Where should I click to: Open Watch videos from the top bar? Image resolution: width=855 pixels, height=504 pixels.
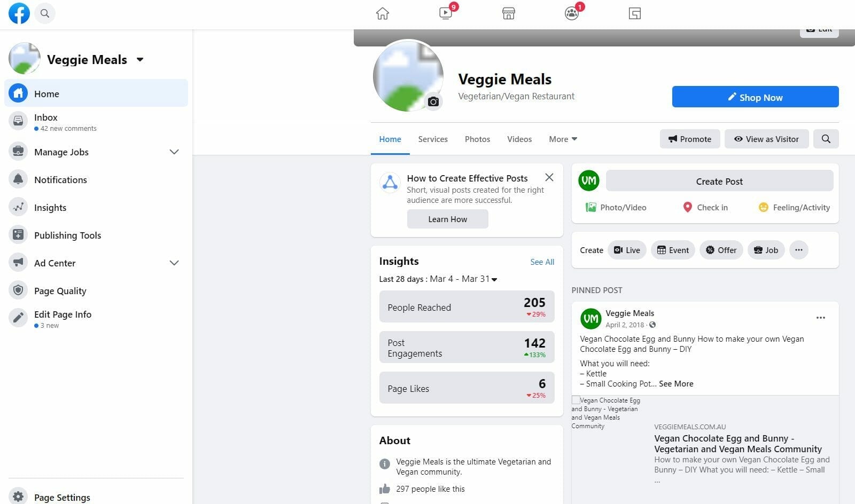(x=445, y=13)
